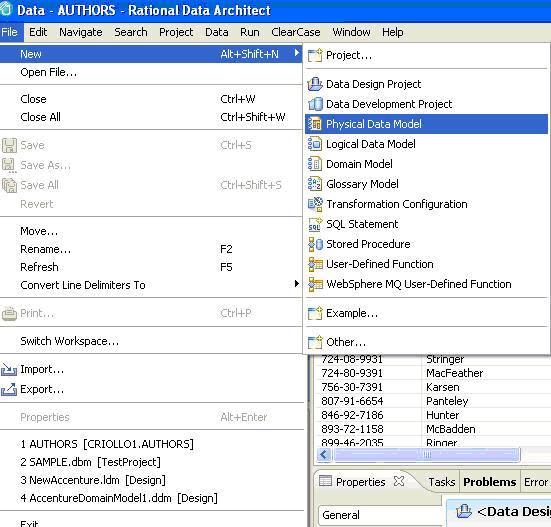Viewport: 551px width, 527px height.
Task: Click the Other... wizard icon
Action: point(315,342)
